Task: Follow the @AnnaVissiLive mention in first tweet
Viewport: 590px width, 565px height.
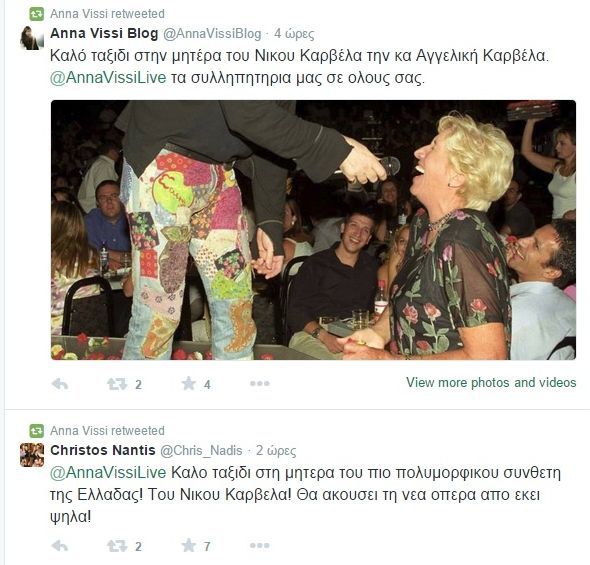Action: pyautogui.click(x=108, y=78)
